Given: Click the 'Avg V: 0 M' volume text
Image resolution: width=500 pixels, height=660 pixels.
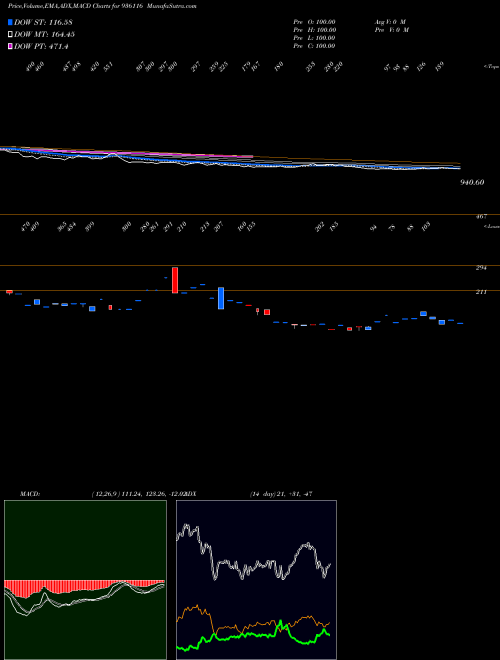Looking at the screenshot, I should (390, 22).
